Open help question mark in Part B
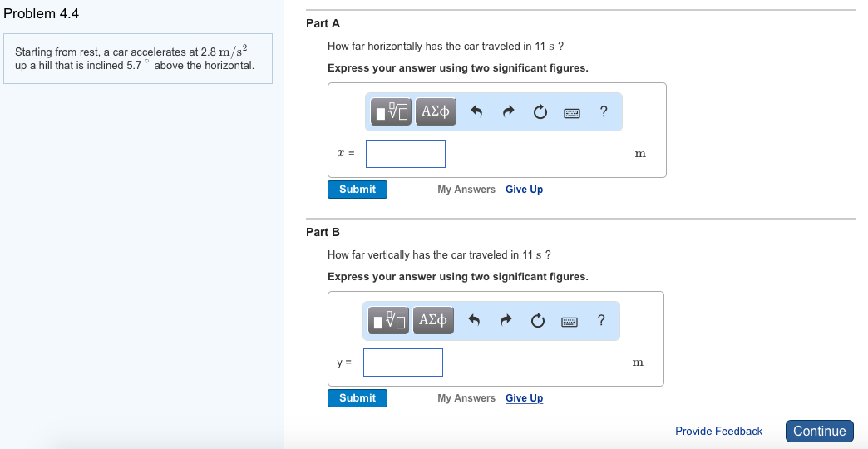868x449 pixels. click(601, 320)
